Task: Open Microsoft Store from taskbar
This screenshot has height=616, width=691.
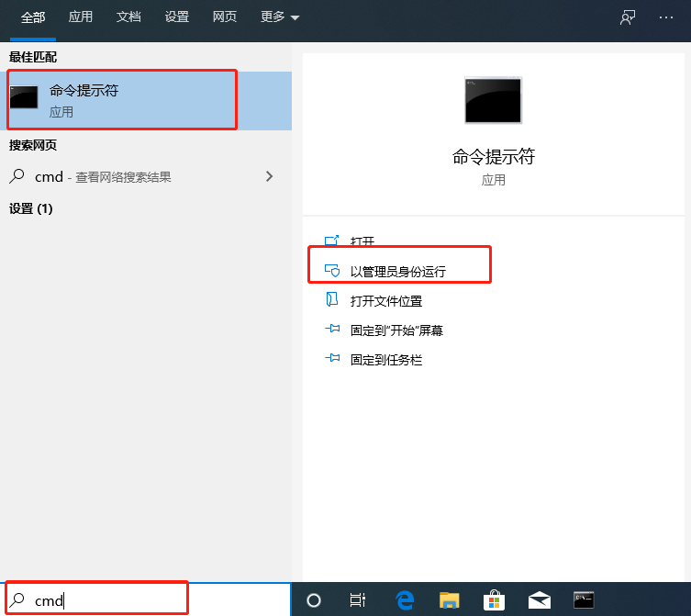Action: (494, 600)
